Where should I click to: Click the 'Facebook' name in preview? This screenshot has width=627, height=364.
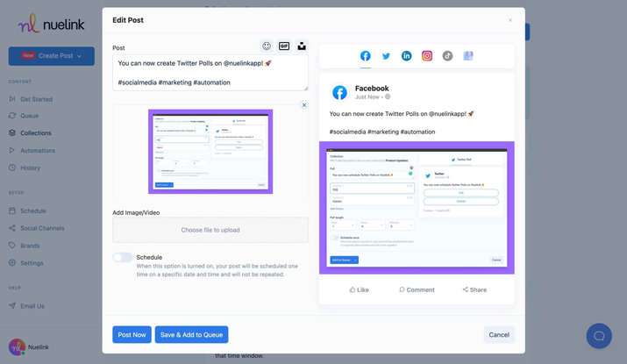[x=372, y=89]
